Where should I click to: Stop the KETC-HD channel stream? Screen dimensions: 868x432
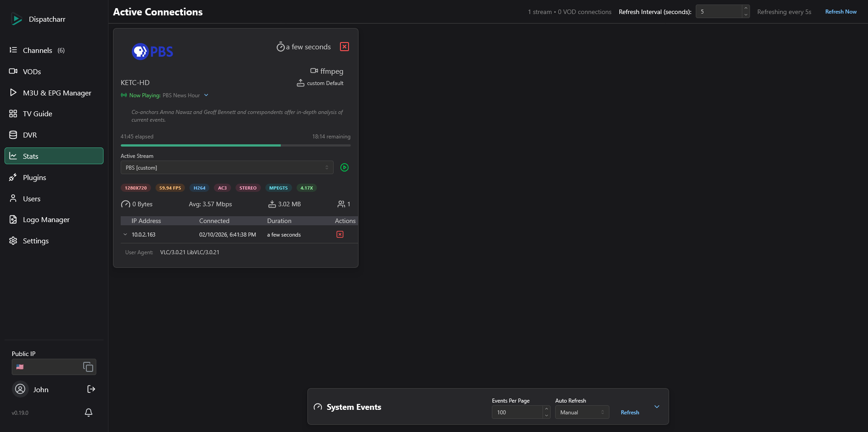(x=344, y=47)
